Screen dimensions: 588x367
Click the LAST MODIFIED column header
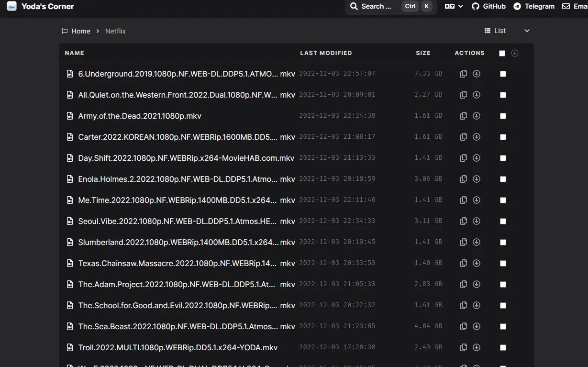click(326, 53)
